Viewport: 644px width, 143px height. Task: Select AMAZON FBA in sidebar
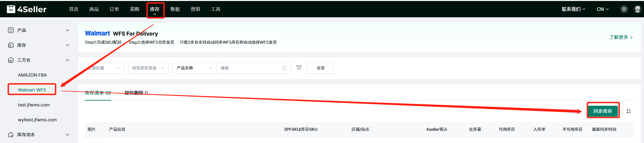click(32, 75)
